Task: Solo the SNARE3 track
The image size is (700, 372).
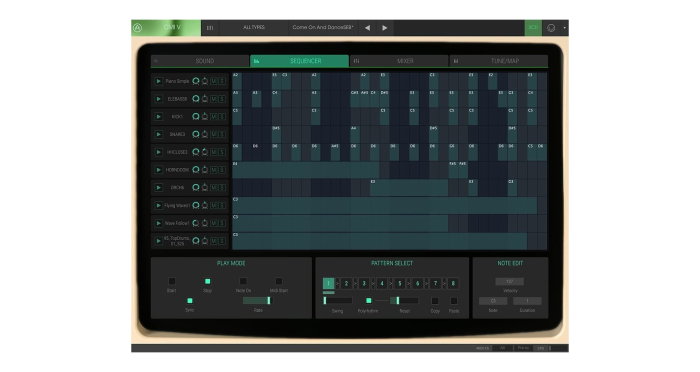Action: click(222, 134)
